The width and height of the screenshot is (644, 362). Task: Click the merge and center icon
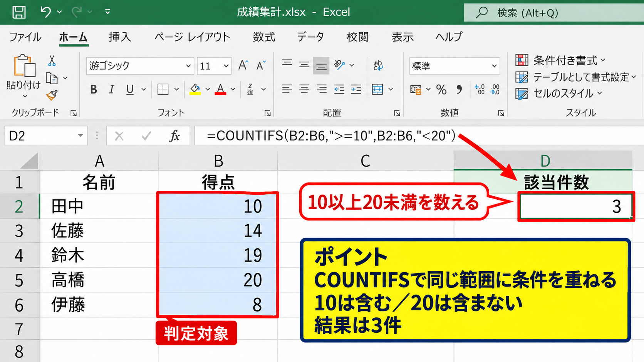click(x=377, y=89)
